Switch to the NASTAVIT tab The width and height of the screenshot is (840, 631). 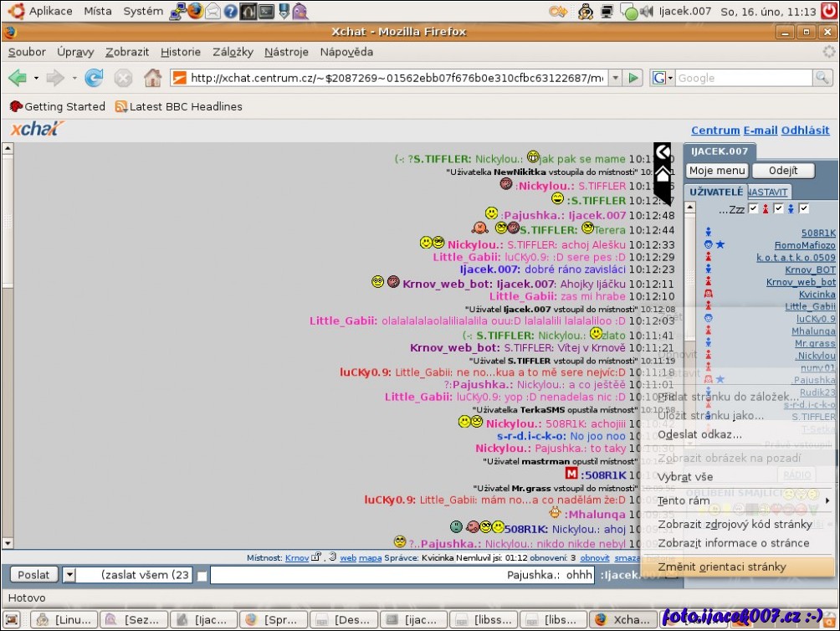coord(768,192)
